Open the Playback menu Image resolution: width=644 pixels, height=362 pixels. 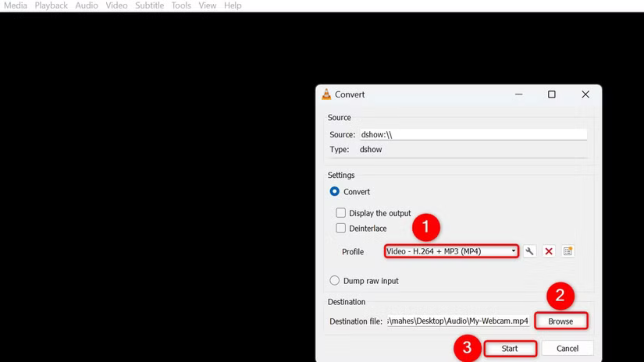(x=51, y=5)
